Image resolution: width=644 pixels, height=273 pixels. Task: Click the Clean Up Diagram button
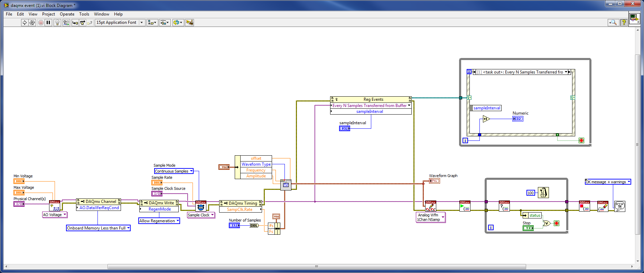point(189,22)
